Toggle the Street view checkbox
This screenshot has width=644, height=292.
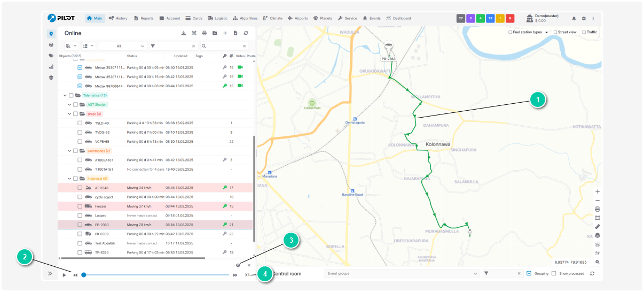(x=555, y=32)
